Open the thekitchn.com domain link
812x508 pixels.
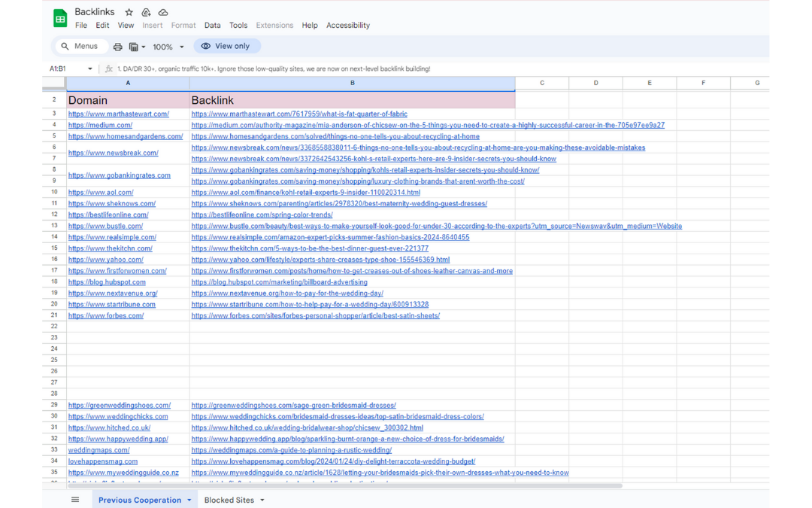click(111, 248)
